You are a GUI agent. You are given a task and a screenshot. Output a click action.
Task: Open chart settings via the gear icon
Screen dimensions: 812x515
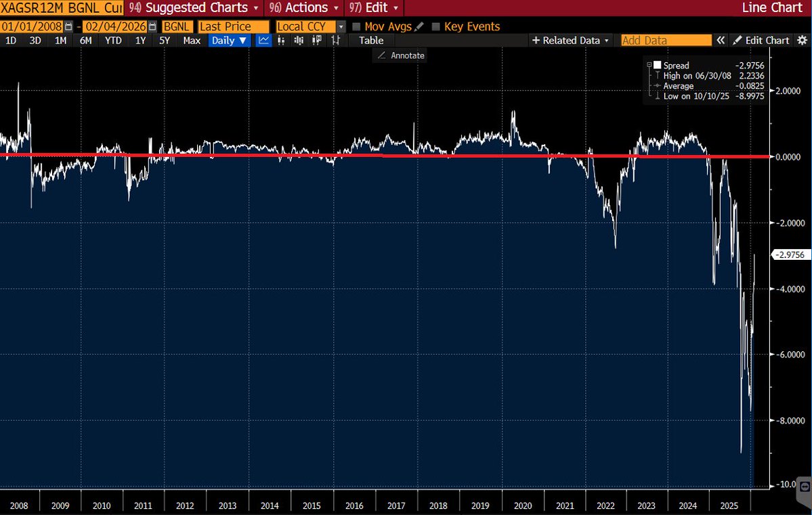tap(804, 40)
